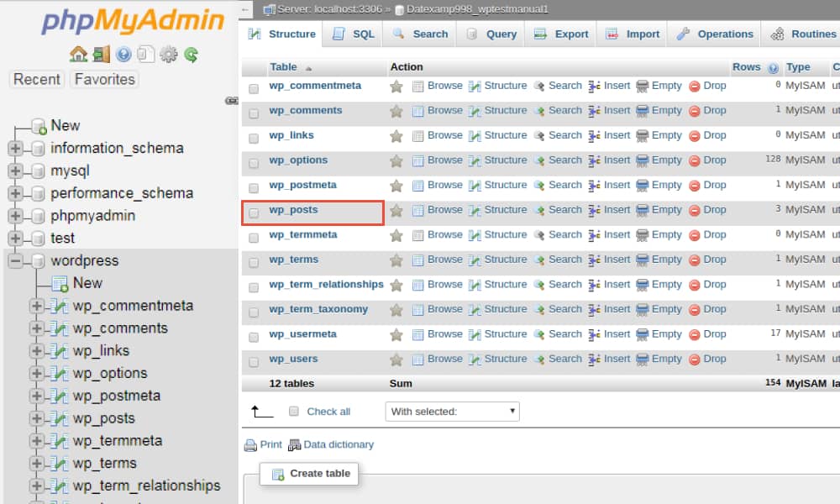The image size is (840, 504).
Task: Open phpMyAdmin documentation help icon
Action: click(x=123, y=54)
